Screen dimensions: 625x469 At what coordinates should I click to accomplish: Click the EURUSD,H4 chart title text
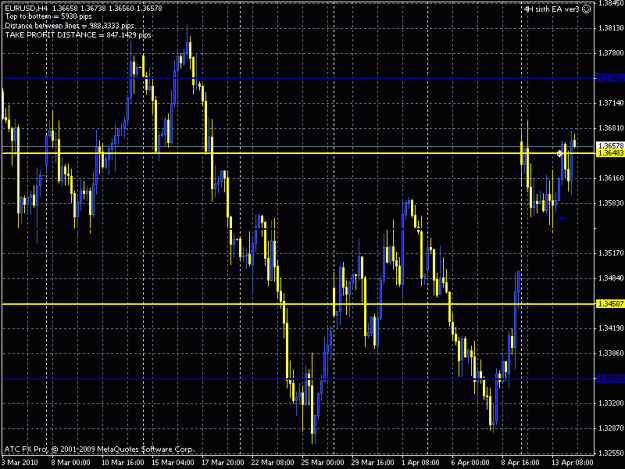(26, 8)
